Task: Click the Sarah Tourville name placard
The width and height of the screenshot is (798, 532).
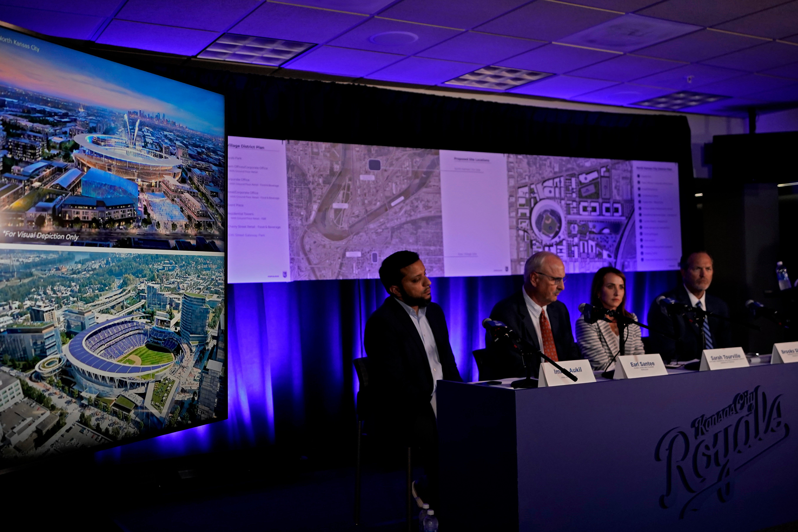Action: [725, 359]
